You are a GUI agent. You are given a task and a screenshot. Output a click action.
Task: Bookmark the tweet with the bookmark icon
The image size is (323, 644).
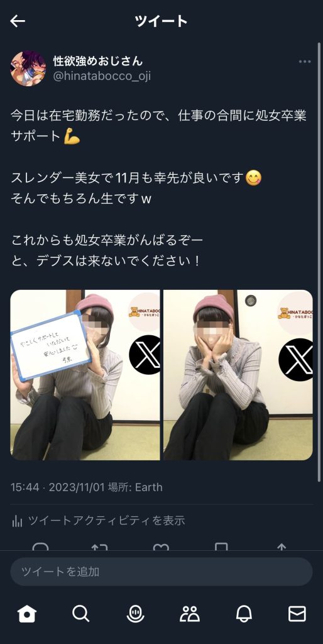point(221,547)
